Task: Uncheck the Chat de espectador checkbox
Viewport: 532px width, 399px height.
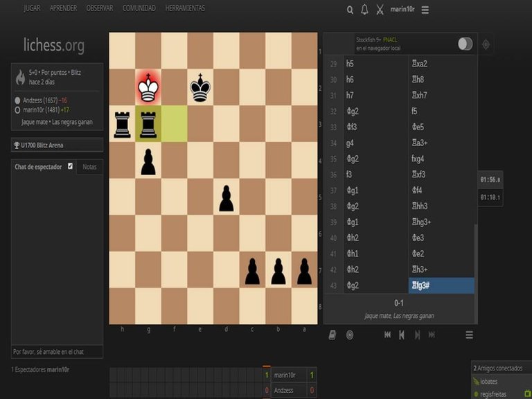Action: pos(70,166)
